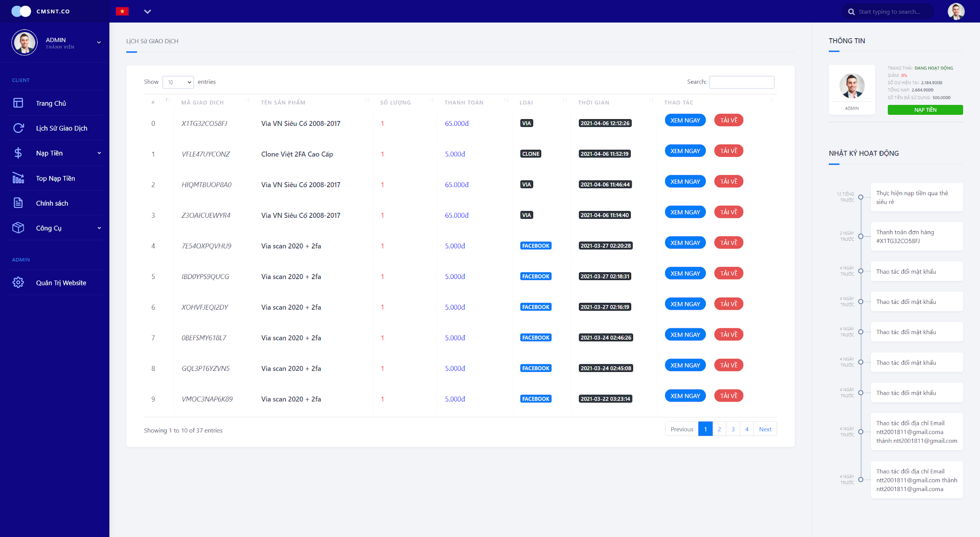
Task: Open Chính sách menu item
Action: point(52,203)
